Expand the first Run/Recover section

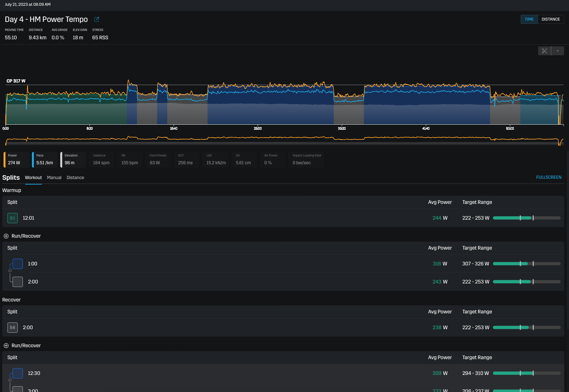pyautogui.click(x=6, y=236)
